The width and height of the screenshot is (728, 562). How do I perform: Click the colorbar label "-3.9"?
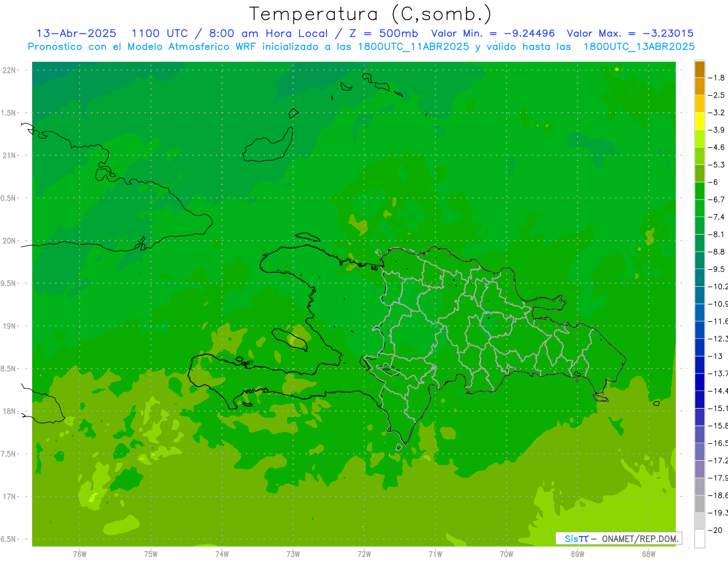[716, 130]
